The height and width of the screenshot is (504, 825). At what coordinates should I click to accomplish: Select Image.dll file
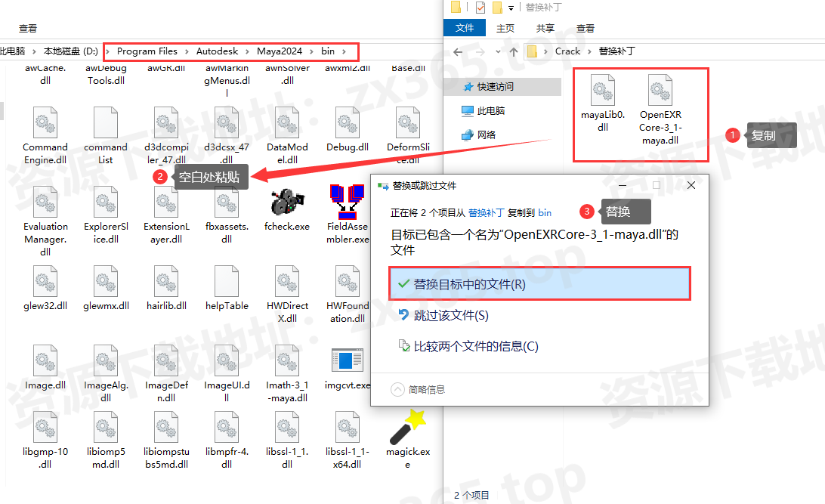[45, 367]
